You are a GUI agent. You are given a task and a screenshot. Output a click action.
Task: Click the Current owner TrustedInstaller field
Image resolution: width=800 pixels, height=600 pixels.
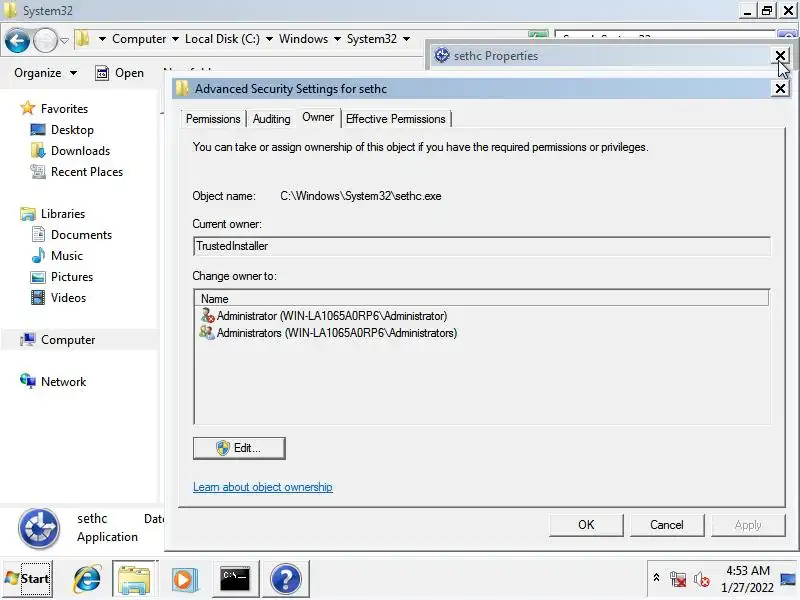tap(482, 246)
